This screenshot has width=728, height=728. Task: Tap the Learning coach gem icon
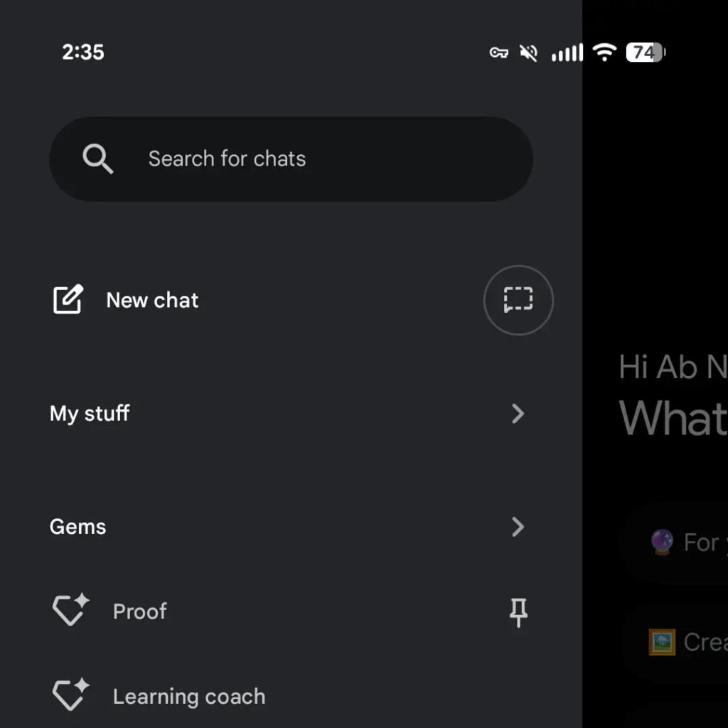tap(70, 696)
